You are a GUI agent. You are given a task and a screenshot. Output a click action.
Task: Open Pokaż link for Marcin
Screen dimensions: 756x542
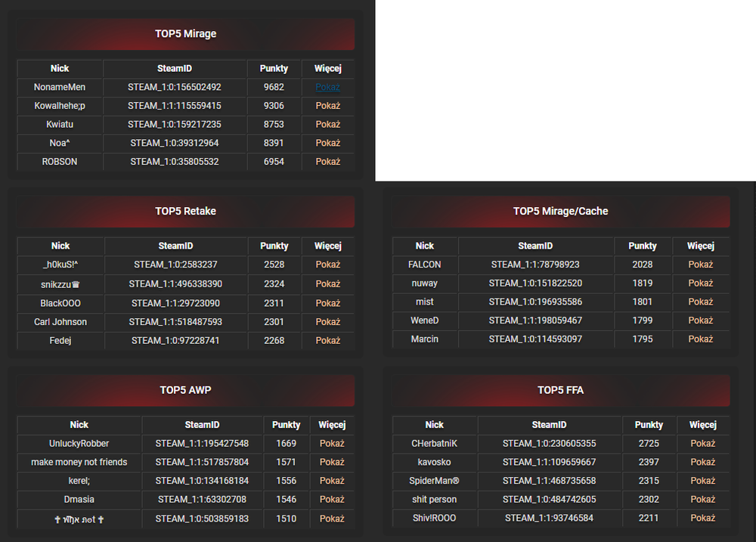point(701,339)
